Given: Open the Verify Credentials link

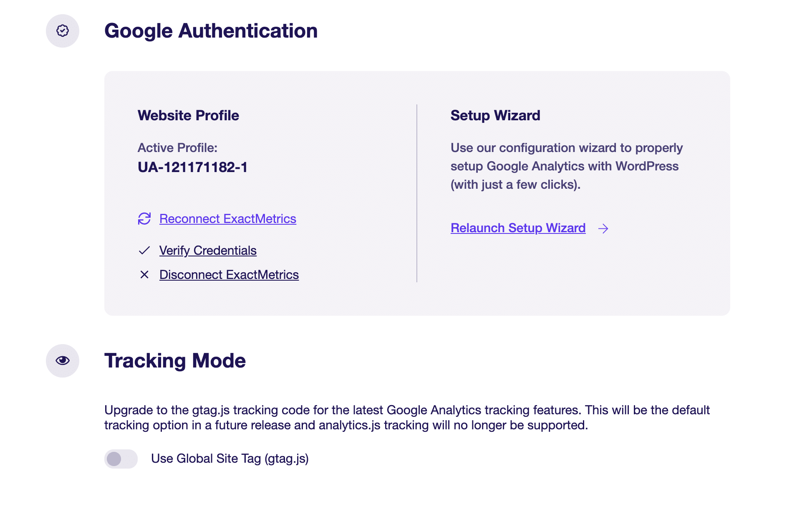Looking at the screenshot, I should (x=208, y=251).
